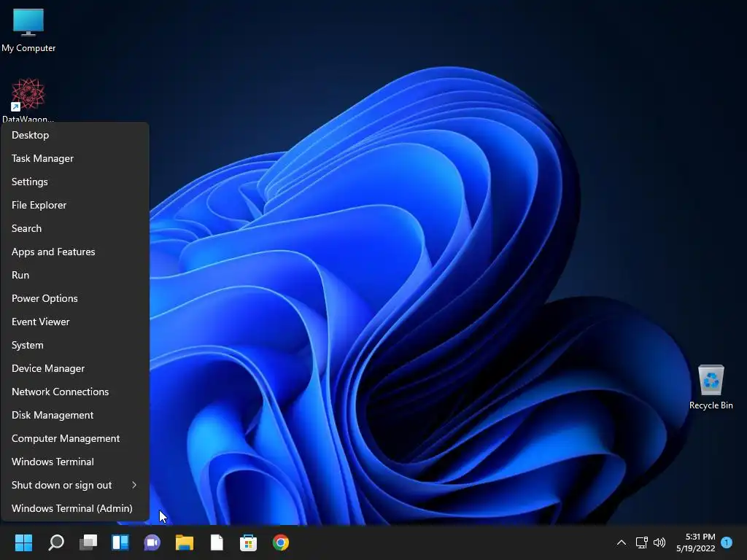Image resolution: width=747 pixels, height=560 pixels.
Task: Open the taskbar Search magnifier
Action: pyautogui.click(x=55, y=542)
